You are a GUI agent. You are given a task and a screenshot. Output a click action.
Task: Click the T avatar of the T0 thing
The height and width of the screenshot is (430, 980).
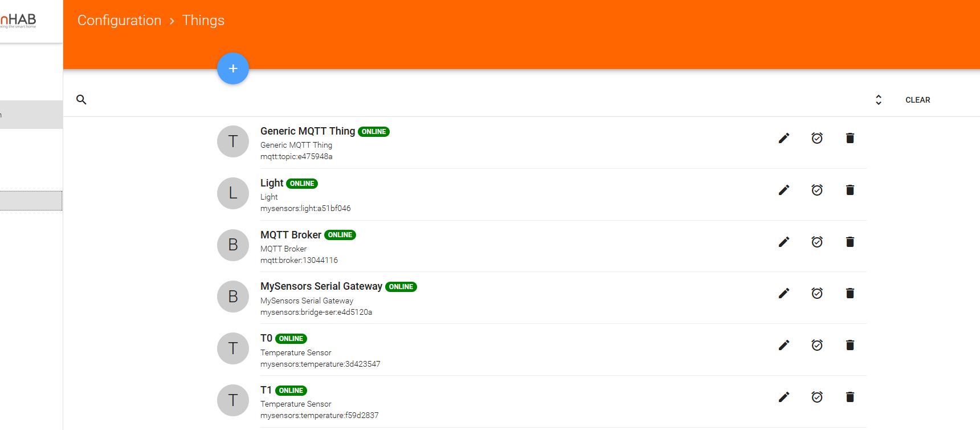point(233,348)
